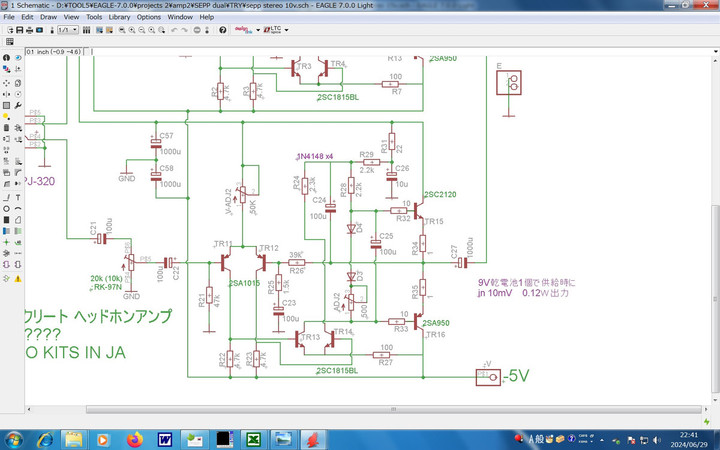This screenshot has width=720, height=450.
Task: Open Help with the question mark icon
Action: 222,30
